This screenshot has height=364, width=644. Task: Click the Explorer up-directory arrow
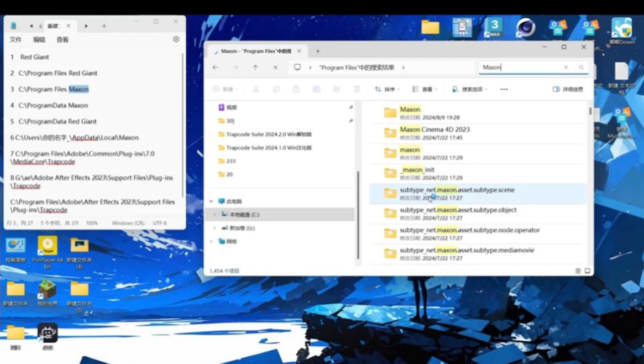[x=255, y=67]
